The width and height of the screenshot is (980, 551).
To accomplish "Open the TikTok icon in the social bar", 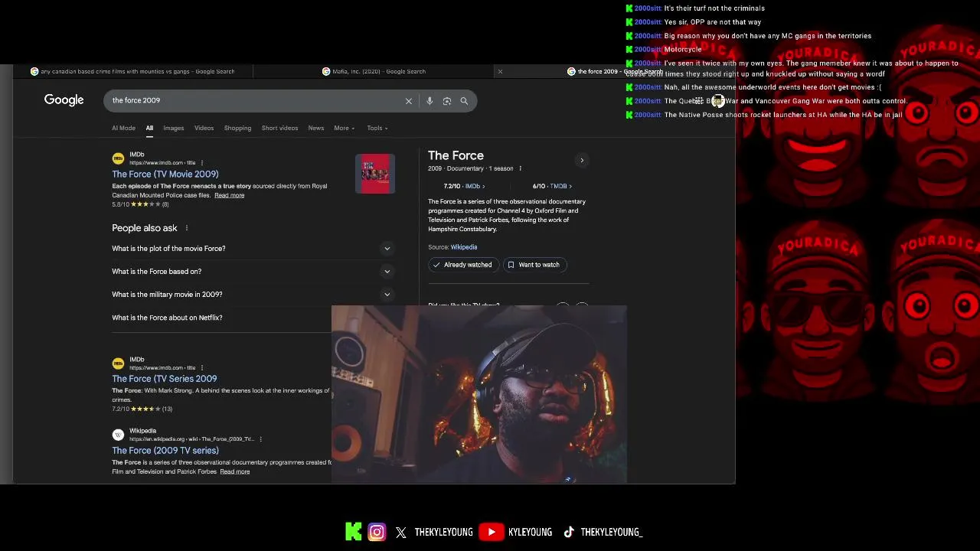I will (569, 532).
